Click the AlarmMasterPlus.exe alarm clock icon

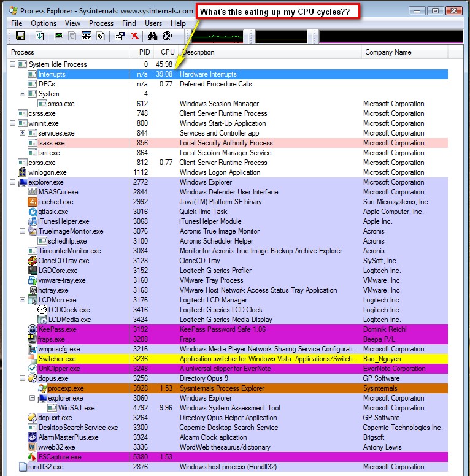tap(32, 437)
